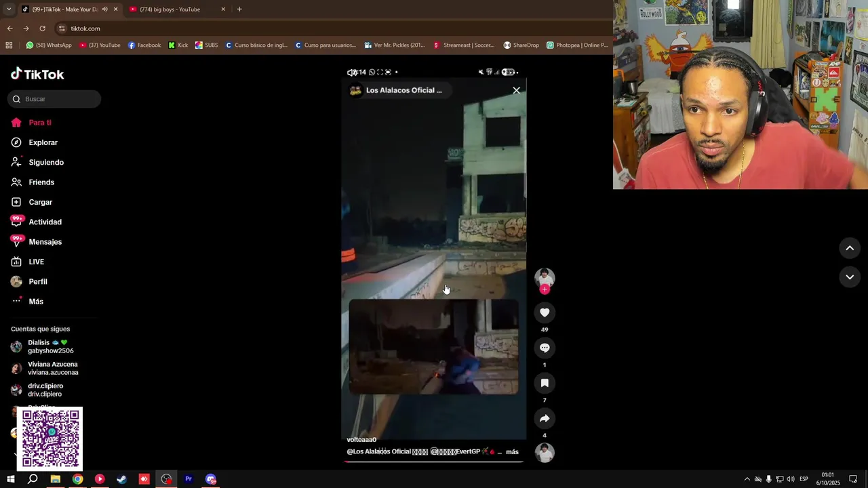Viewport: 868px width, 488px height.
Task: Open Kick bookmark
Action: (178, 45)
